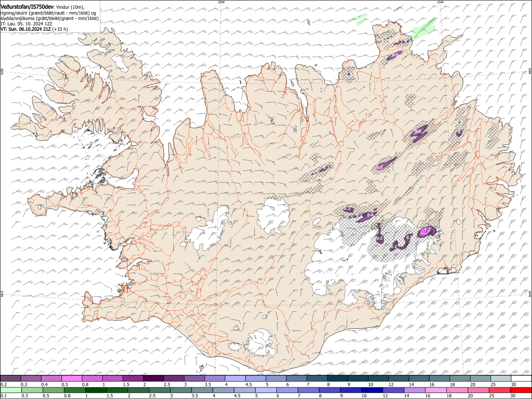The width and height of the screenshot is (532, 399).
Task: Select the light pink swatch at 16 in lower legend
Action: (x=436, y=390)
